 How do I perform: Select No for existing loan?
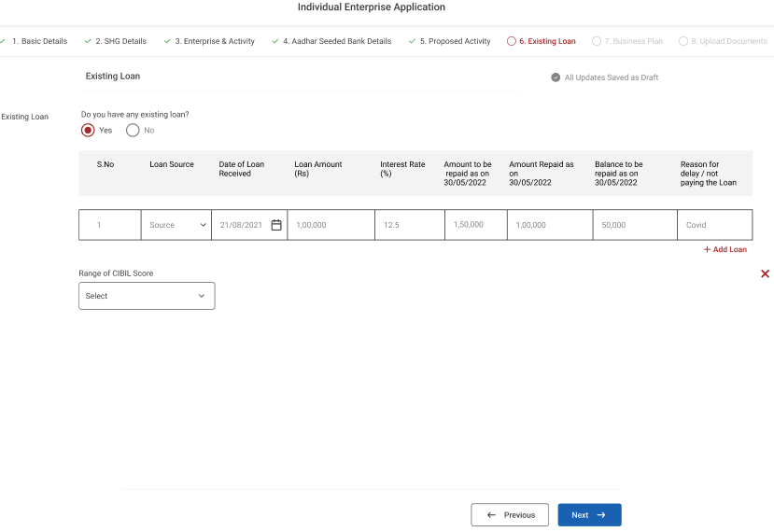click(133, 131)
